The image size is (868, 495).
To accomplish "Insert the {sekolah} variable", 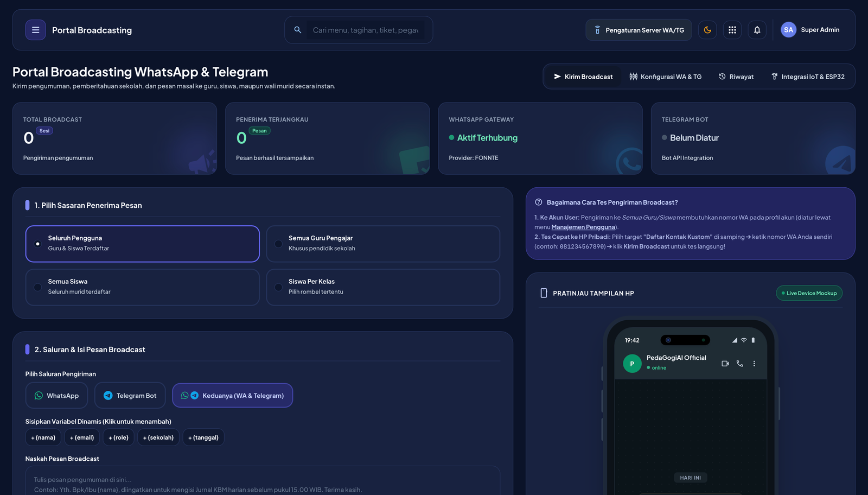I will 158,437.
